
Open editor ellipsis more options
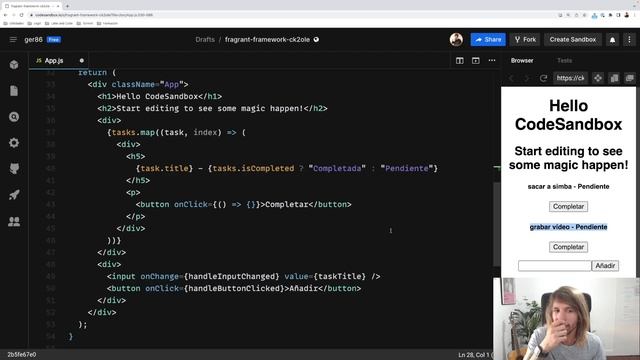492,60
